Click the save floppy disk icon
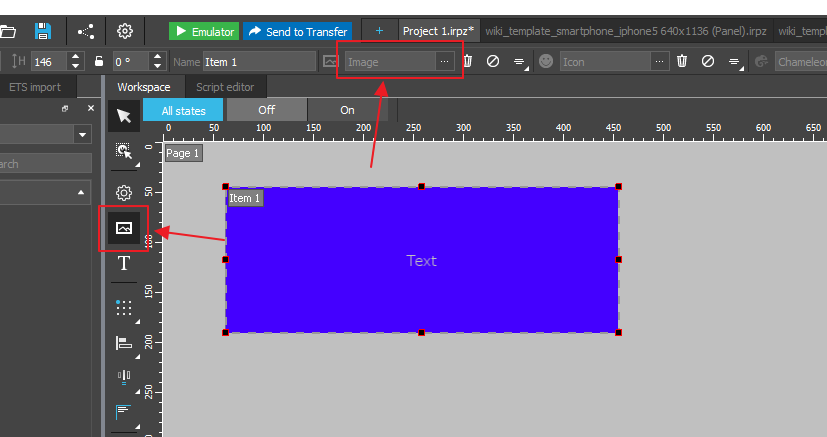 (43, 31)
